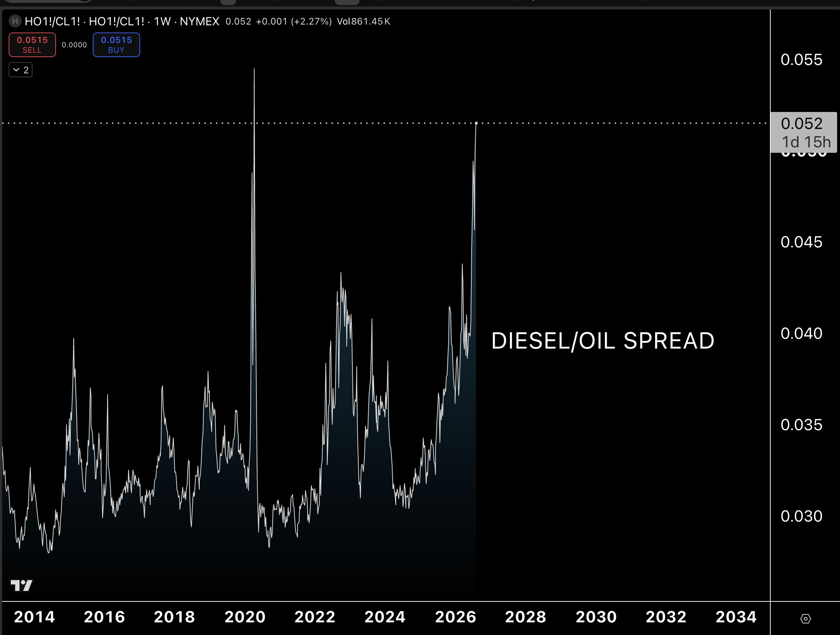Click the 2016 label on time axis
This screenshot has width=840, height=635.
coord(104,617)
